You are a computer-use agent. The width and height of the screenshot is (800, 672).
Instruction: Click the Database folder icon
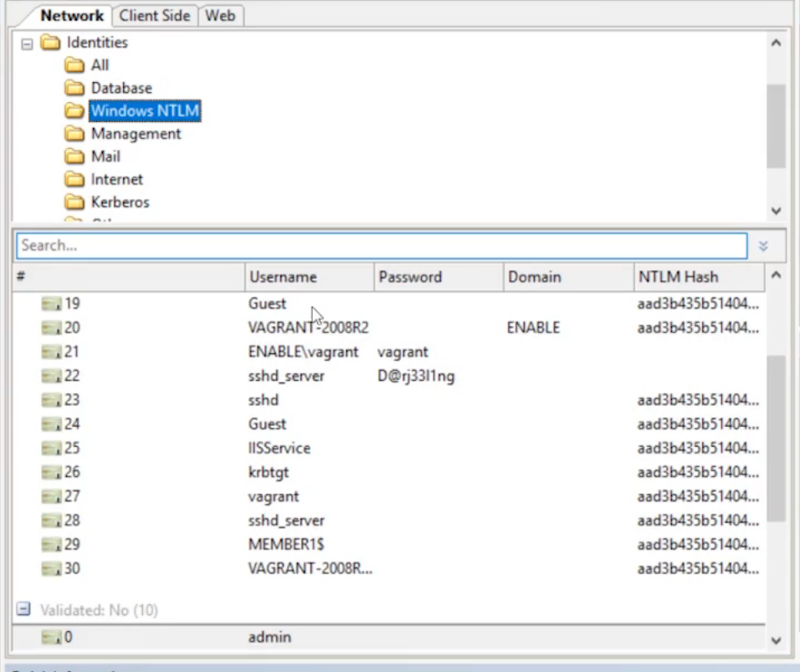75,88
